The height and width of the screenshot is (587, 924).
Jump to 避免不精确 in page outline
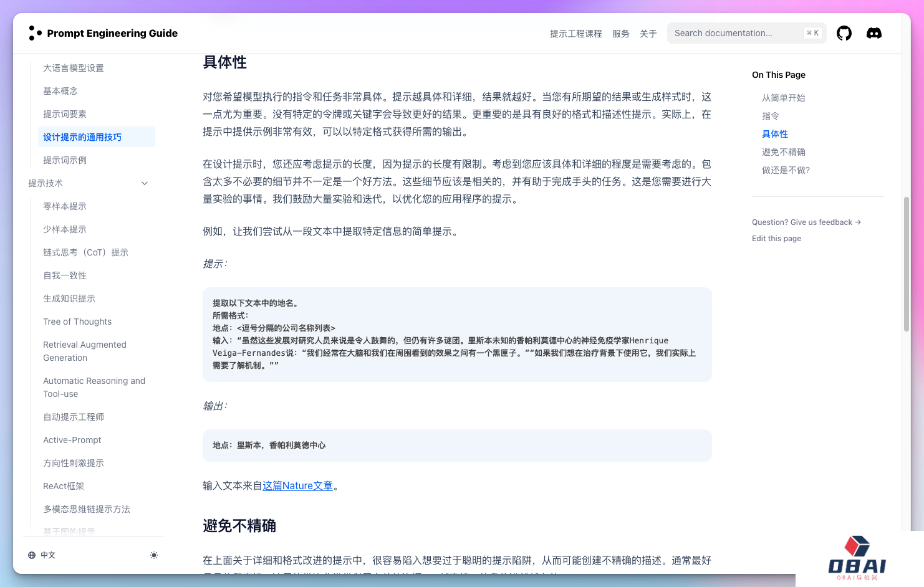click(x=783, y=152)
